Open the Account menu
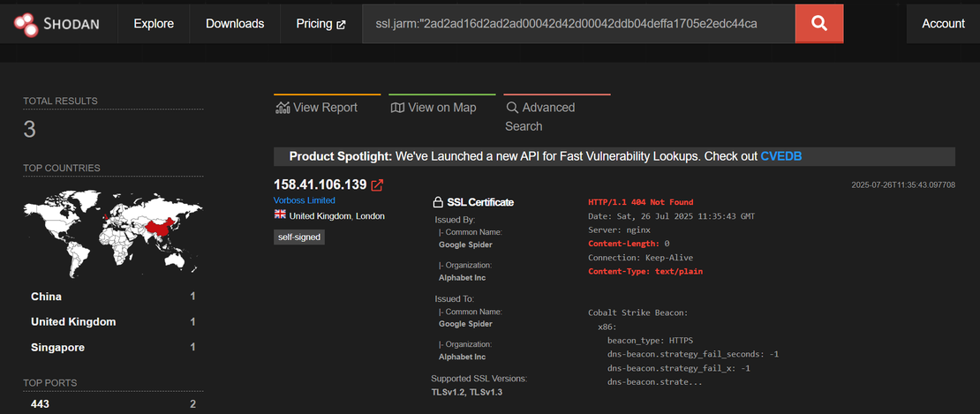Image resolution: width=980 pixels, height=414 pixels. [943, 24]
